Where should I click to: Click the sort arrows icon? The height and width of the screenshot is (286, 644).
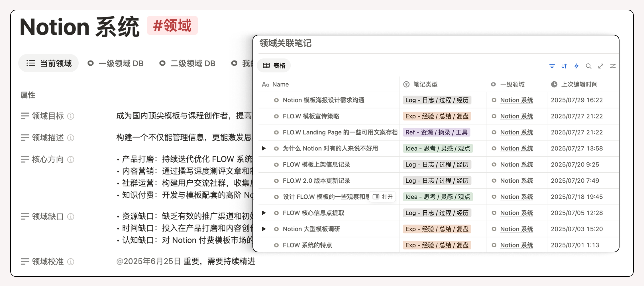564,66
